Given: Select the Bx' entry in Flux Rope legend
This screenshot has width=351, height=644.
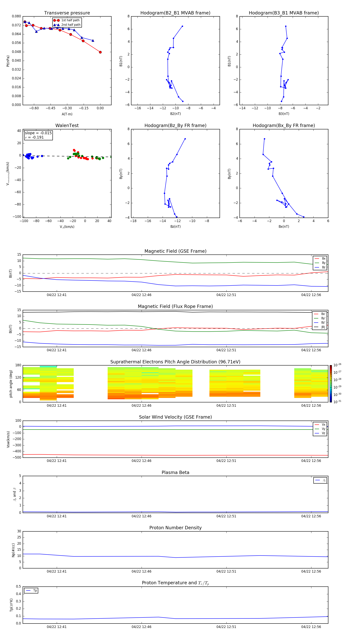Looking at the screenshot, I should click(x=320, y=314).
